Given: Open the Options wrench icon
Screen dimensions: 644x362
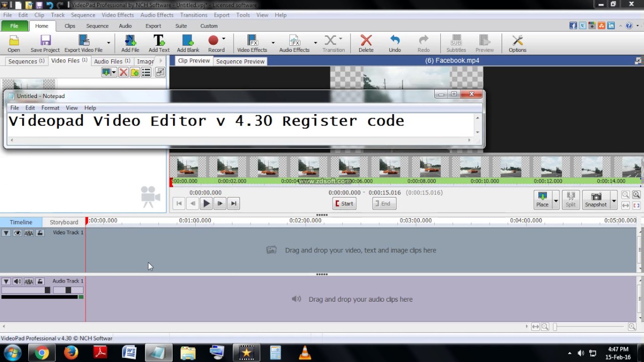Looking at the screenshot, I should tap(517, 44).
